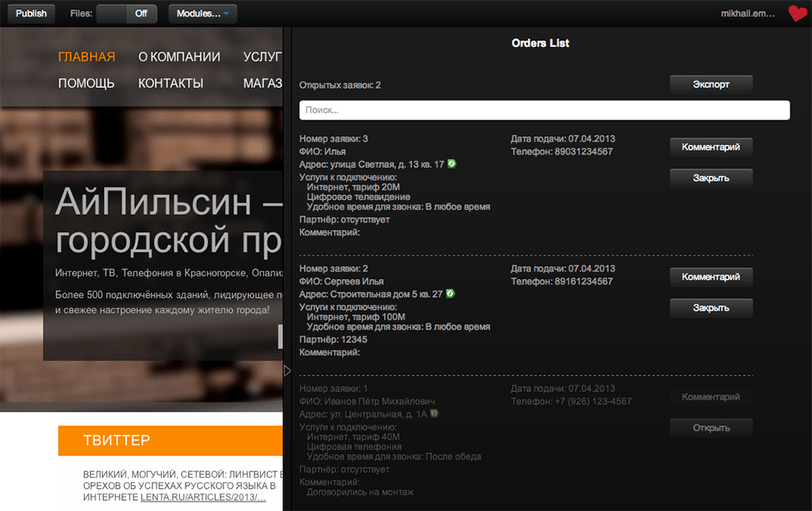
Task: Open map icon next to улица Светлая address
Action: point(451,163)
